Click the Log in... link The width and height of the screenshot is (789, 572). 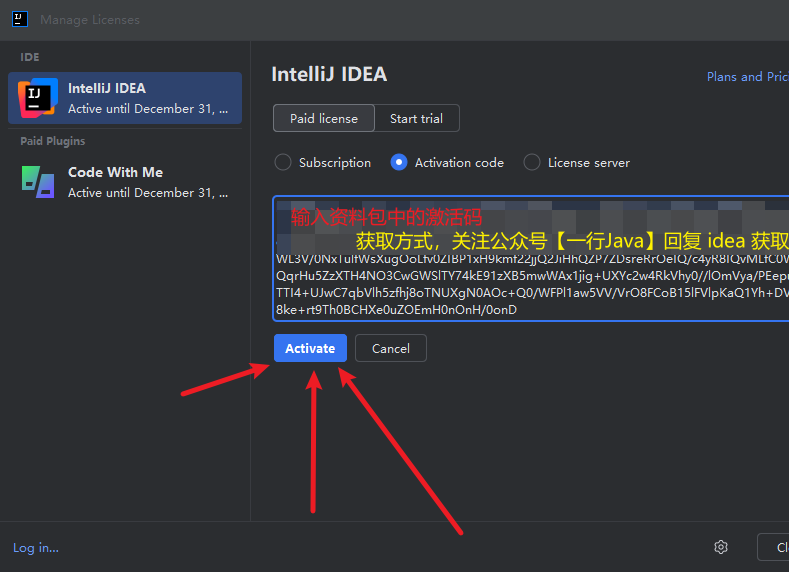tap(36, 547)
